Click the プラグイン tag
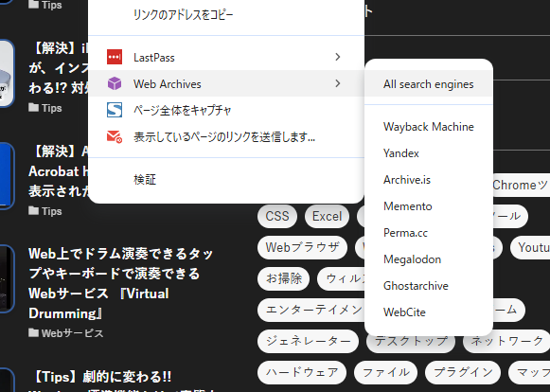The height and width of the screenshot is (392, 550). (x=463, y=372)
